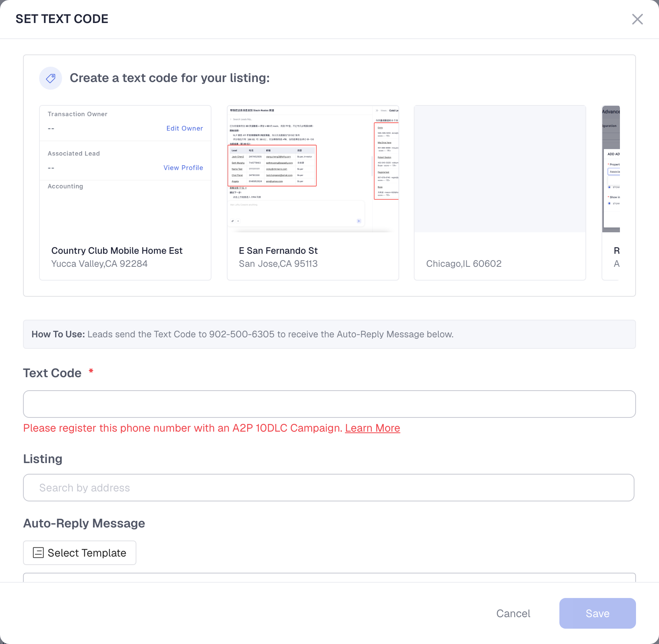Image resolution: width=659 pixels, height=644 pixels.
Task: Click the 'Create a text code for your listing' heading
Action: coord(170,78)
